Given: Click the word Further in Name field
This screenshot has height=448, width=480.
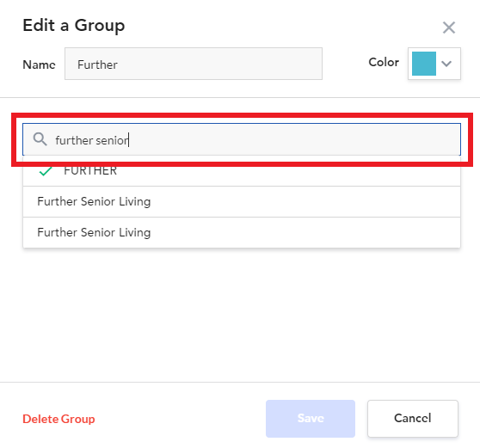Looking at the screenshot, I should coord(97,64).
